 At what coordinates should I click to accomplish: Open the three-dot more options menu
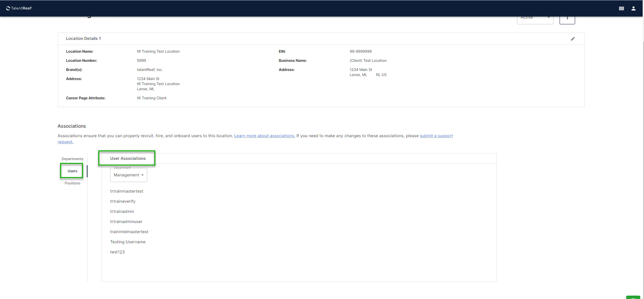tap(567, 19)
